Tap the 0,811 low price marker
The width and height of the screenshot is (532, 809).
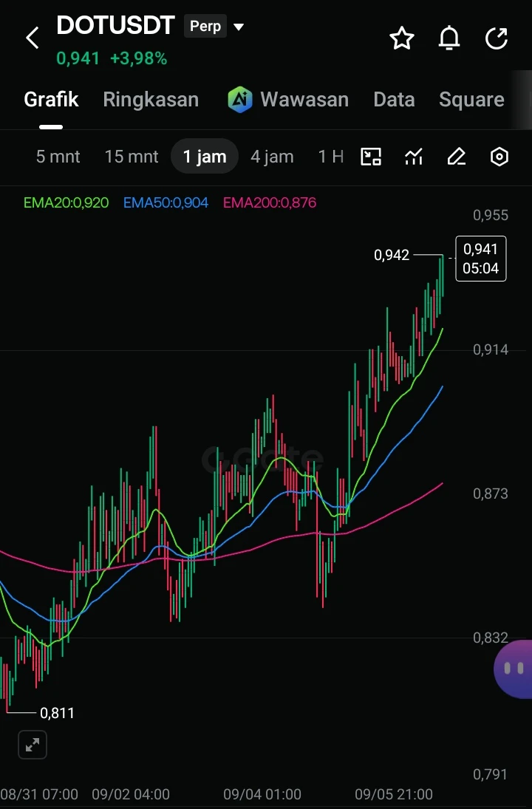click(58, 713)
